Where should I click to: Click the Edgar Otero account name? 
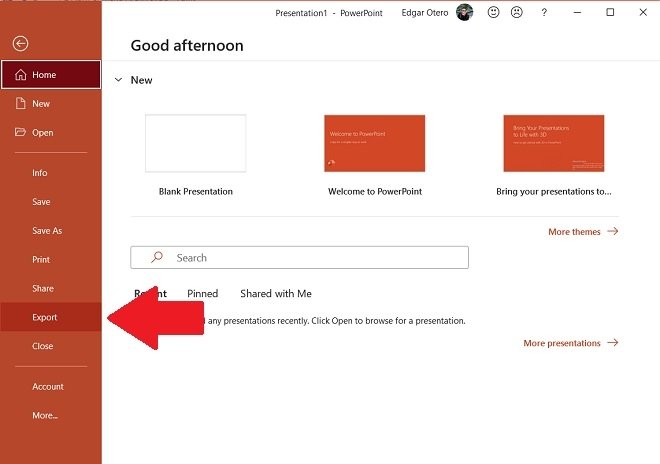click(425, 13)
